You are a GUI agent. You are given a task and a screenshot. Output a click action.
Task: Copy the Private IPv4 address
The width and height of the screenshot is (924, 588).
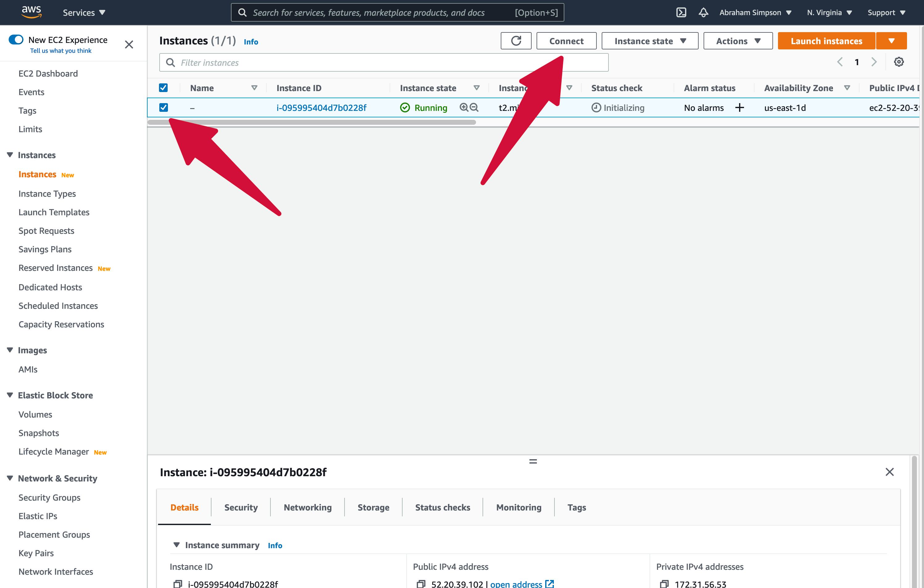[x=664, y=584]
